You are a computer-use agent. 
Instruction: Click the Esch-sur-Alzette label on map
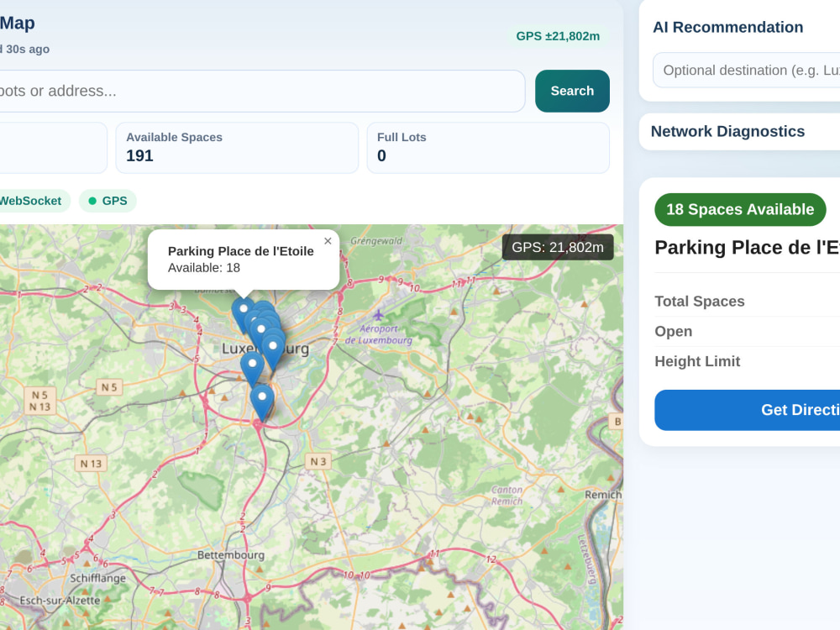tap(60, 600)
